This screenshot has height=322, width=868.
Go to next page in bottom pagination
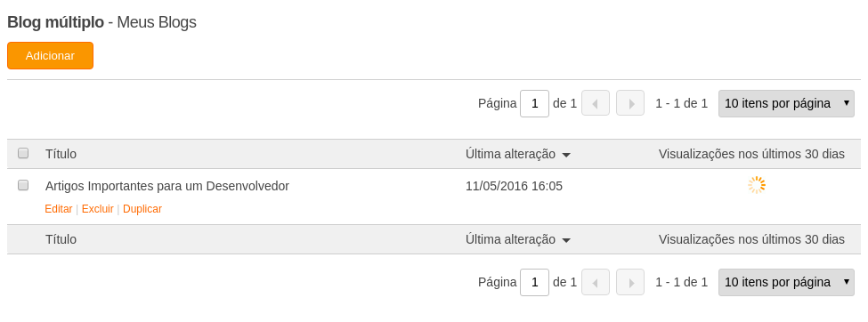pyautogui.click(x=630, y=282)
